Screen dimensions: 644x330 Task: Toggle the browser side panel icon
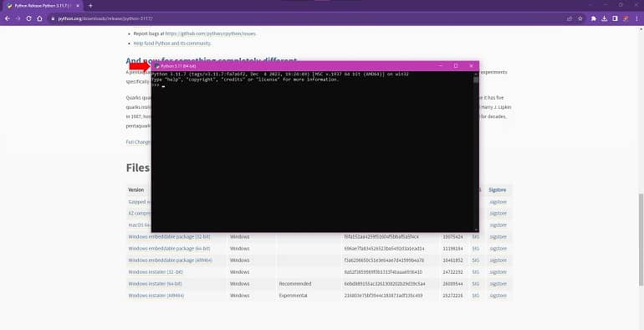(x=615, y=18)
